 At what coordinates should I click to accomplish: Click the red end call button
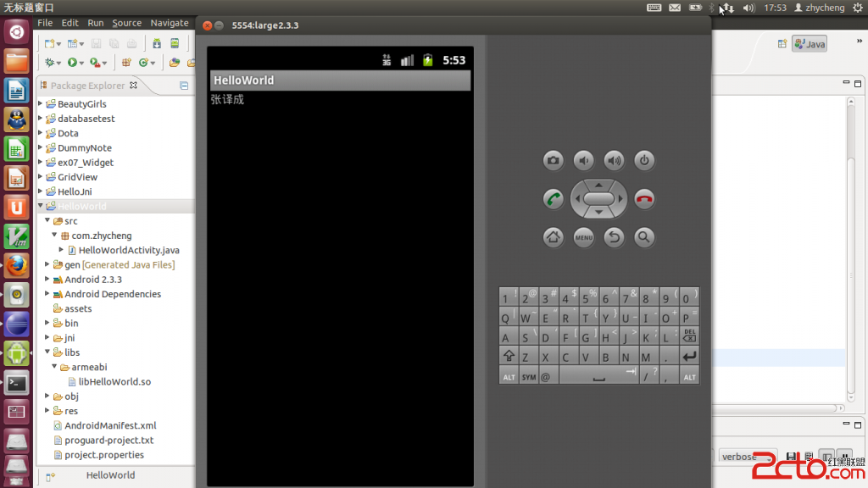644,198
